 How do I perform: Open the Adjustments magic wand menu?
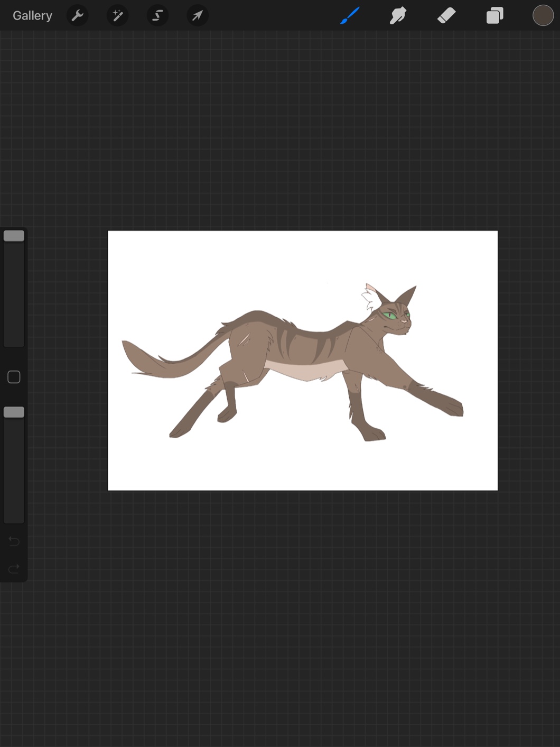[117, 16]
